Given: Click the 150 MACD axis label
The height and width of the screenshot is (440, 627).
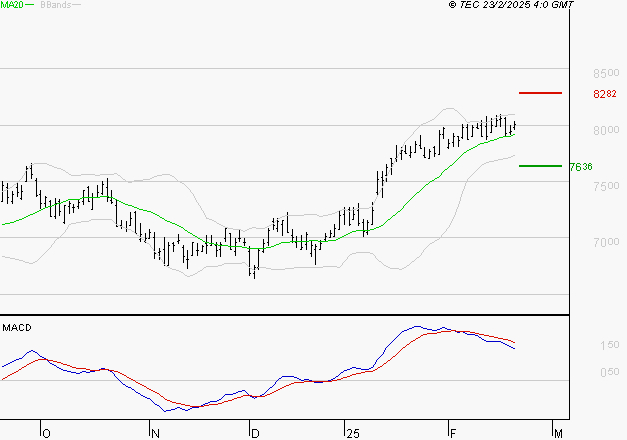Looking at the screenshot, I should coord(609,345).
